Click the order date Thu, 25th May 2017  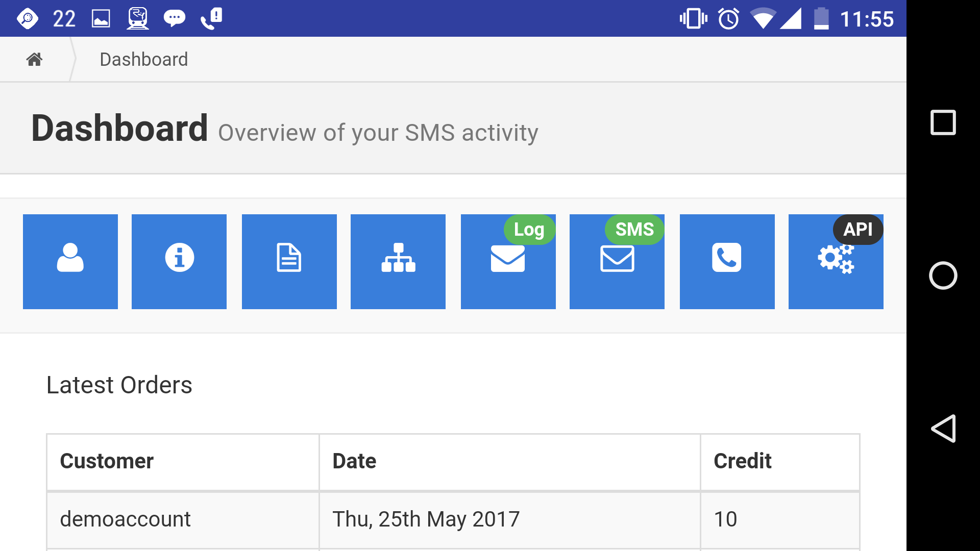coord(426,519)
